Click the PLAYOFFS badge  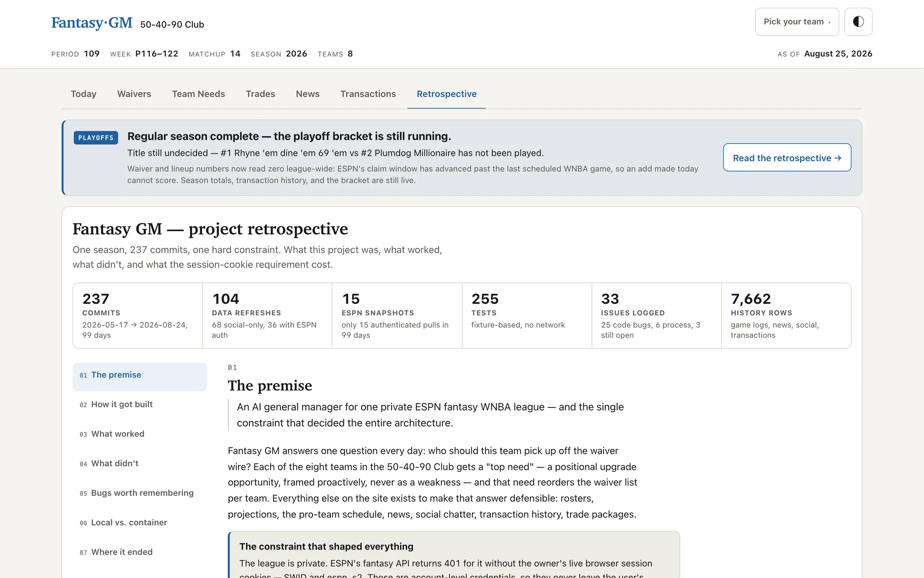(96, 138)
